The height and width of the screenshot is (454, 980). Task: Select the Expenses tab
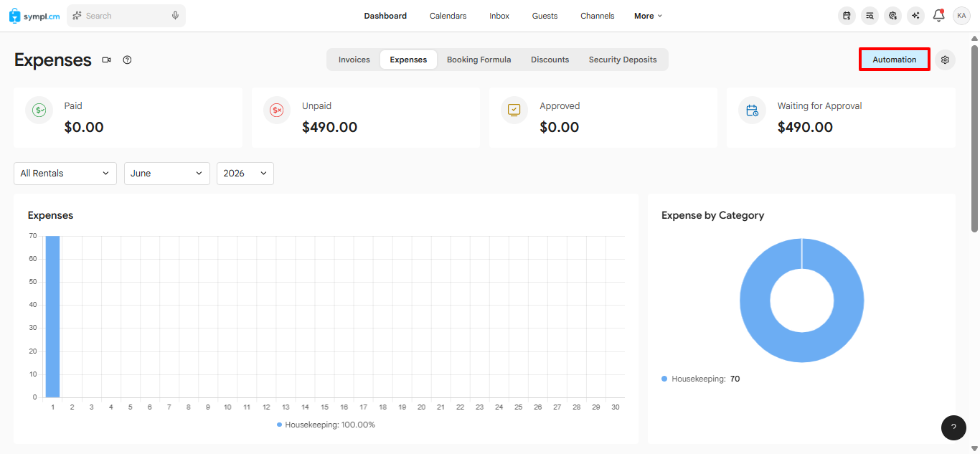[x=408, y=60]
